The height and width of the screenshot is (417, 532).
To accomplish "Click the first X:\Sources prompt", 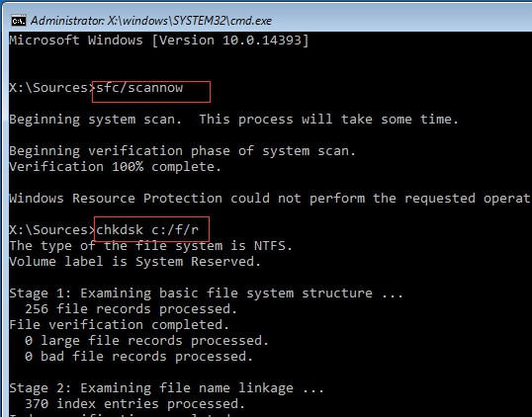I will pos(52,88).
